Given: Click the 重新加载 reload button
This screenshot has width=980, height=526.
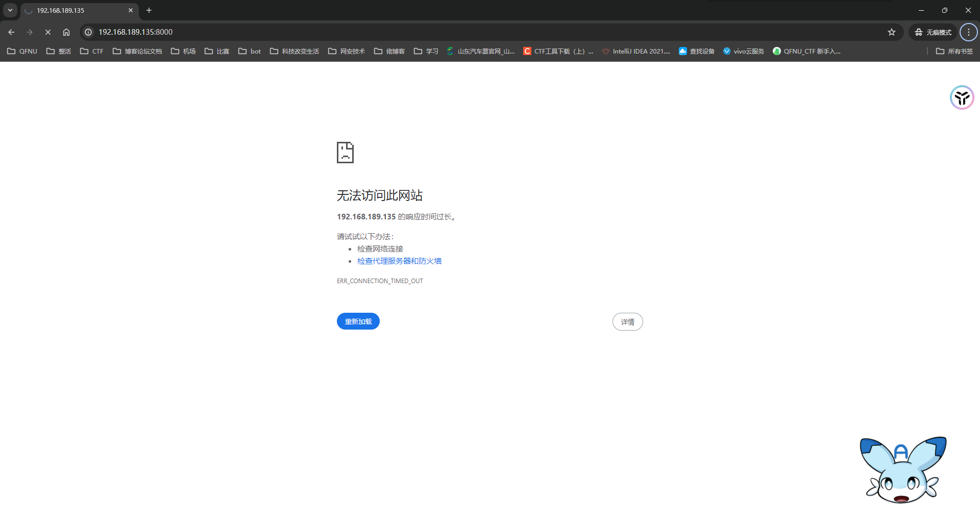Looking at the screenshot, I should click(358, 321).
